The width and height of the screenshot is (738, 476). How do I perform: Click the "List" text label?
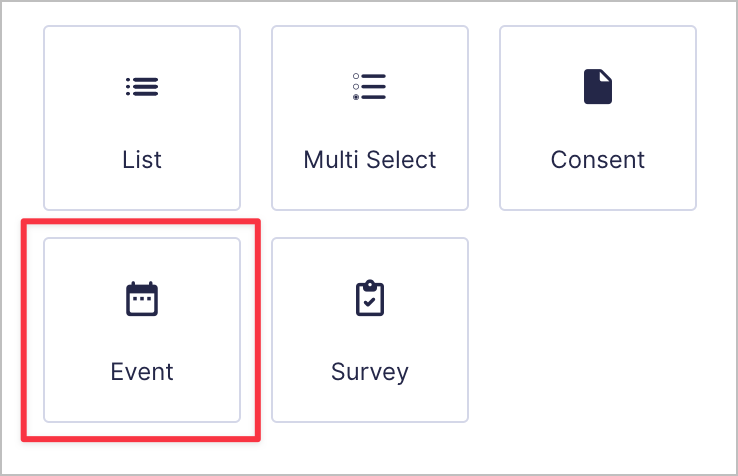point(142,160)
